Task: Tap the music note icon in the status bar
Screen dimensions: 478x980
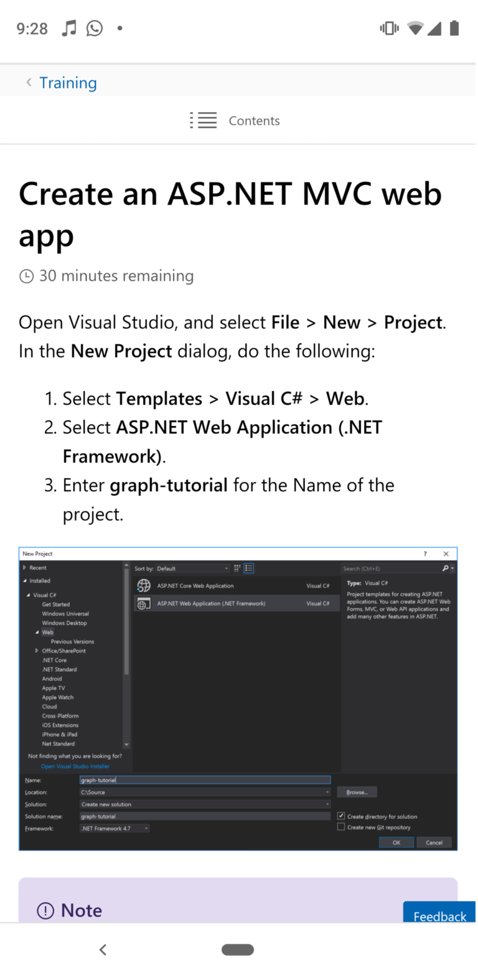Action: (x=70, y=28)
